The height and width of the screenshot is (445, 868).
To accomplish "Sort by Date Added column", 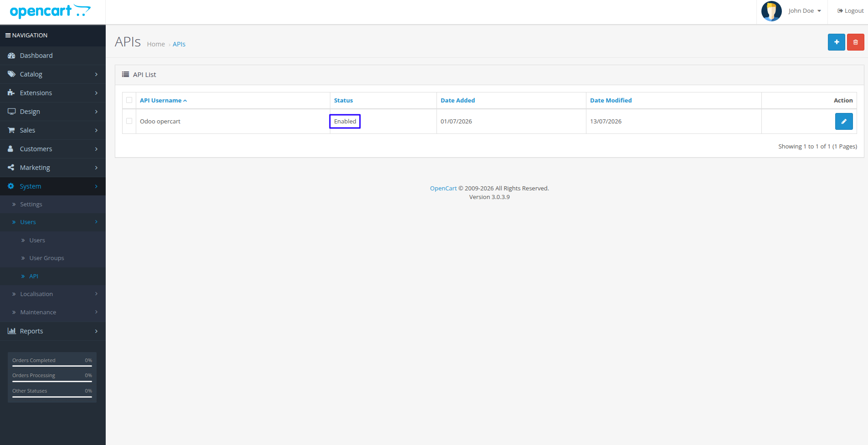I will point(458,101).
